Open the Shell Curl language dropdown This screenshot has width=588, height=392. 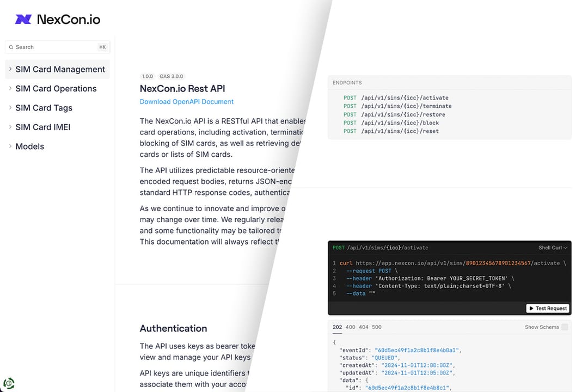pyautogui.click(x=553, y=248)
